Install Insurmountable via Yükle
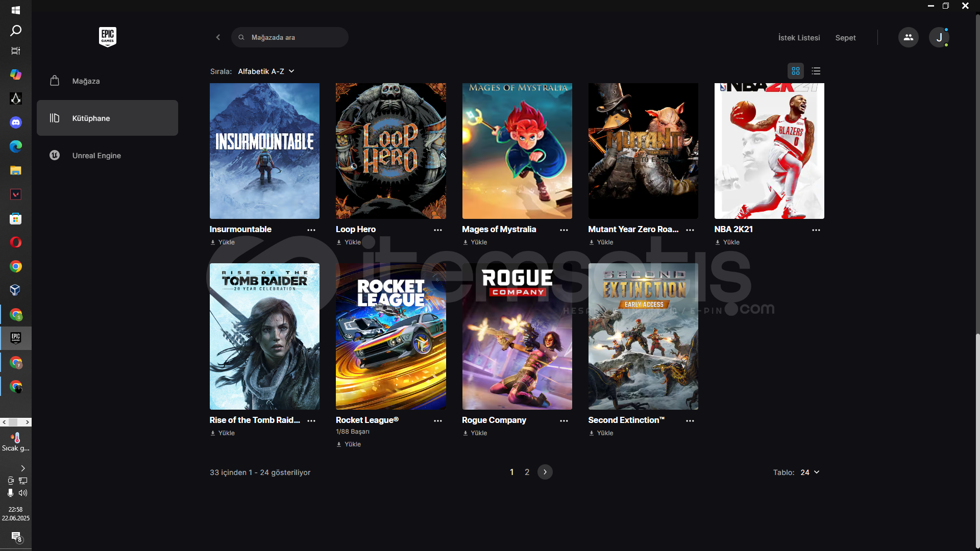The width and height of the screenshot is (980, 551). 223,242
